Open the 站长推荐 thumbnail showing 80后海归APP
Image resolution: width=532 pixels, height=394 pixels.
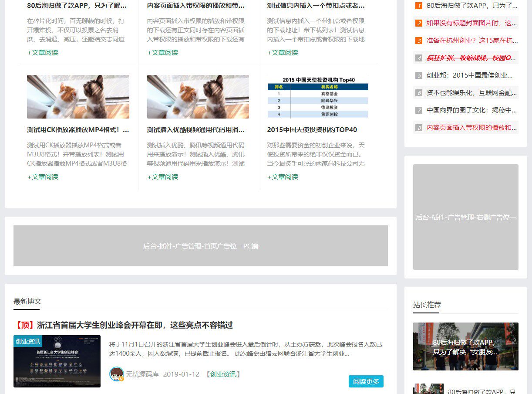coord(465,346)
